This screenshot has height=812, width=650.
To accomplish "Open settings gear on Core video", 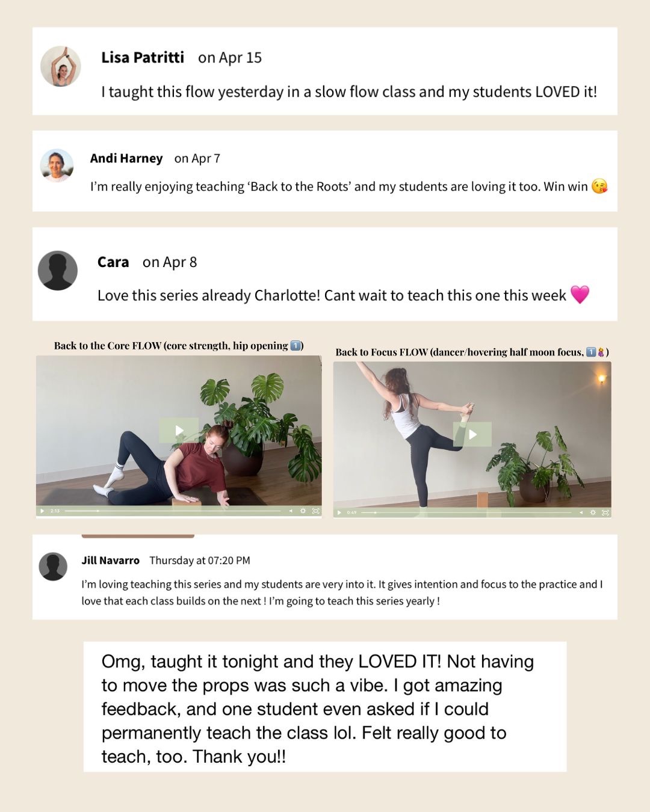I will click(303, 511).
